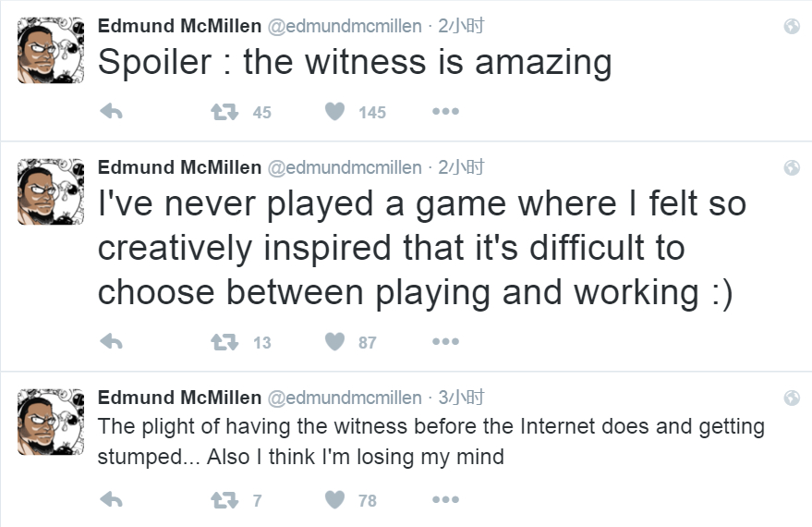Click the globe icon on the "creatively inspired" tweet
Screen dimensions: 812x527
click(x=792, y=168)
